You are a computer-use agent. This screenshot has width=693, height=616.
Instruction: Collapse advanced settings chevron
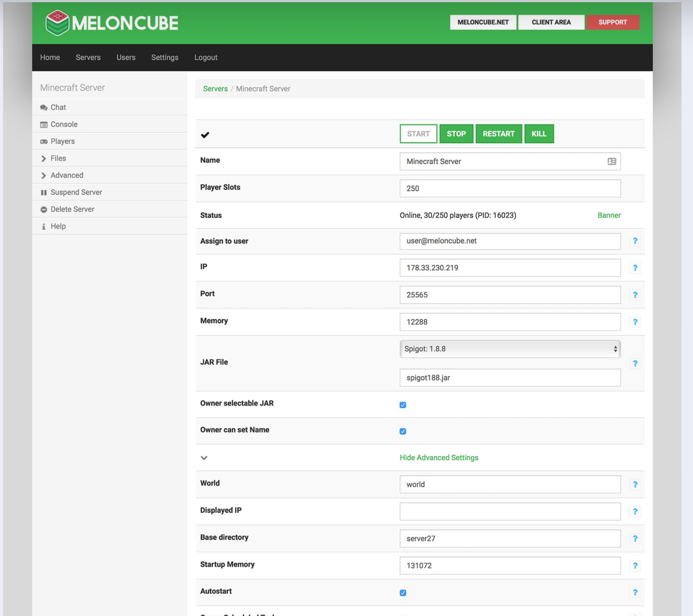click(204, 458)
